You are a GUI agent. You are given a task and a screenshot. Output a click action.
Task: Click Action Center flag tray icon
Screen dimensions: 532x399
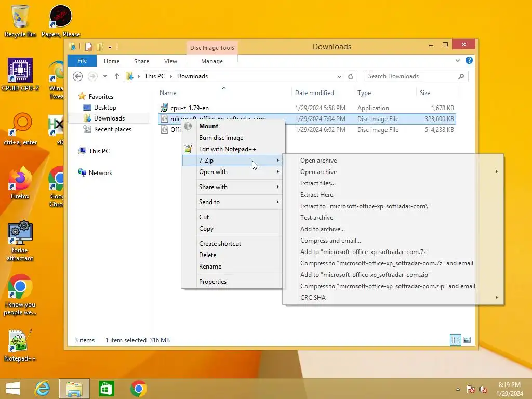pyautogui.click(x=471, y=389)
